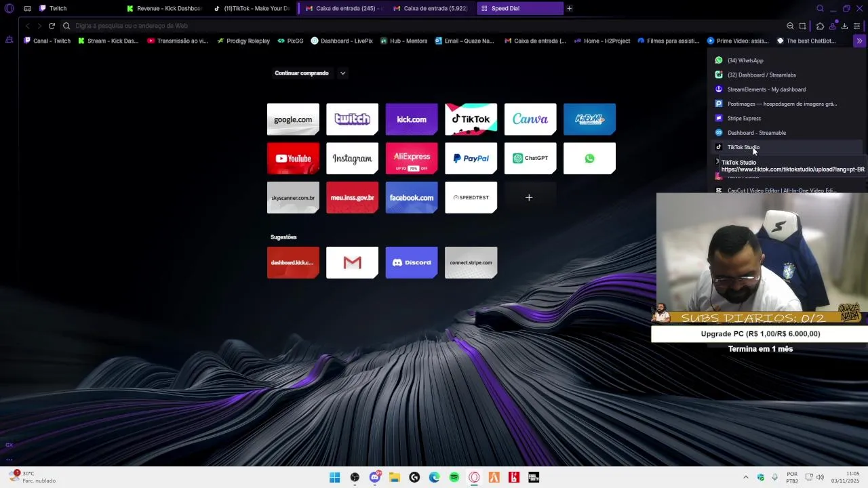Open the Opera GX main menu logo
Image resolution: width=868 pixels, height=488 pixels.
[9, 8]
